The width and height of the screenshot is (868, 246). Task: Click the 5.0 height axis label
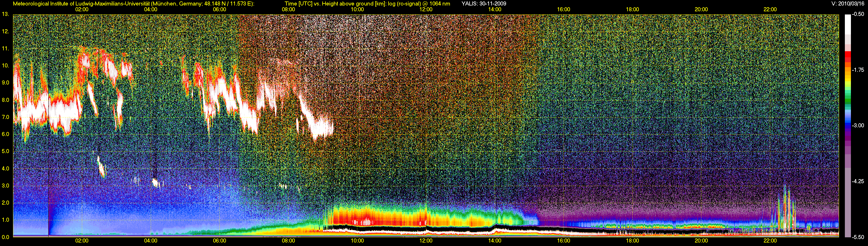click(5, 151)
